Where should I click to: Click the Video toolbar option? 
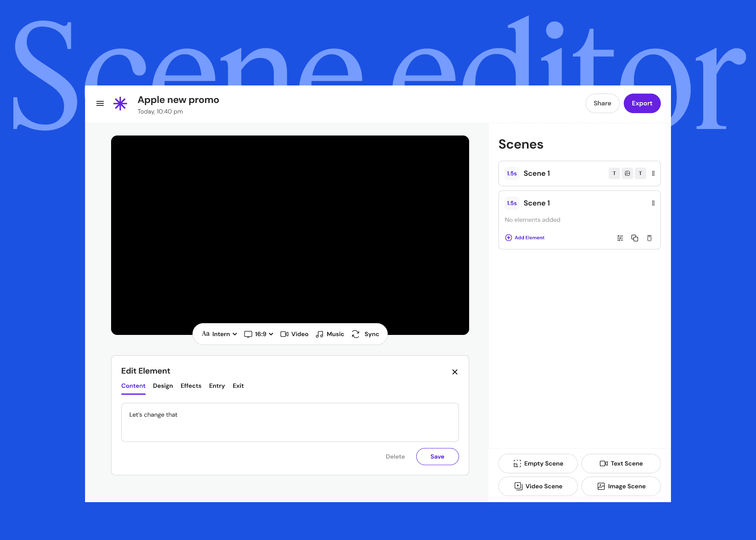click(295, 334)
